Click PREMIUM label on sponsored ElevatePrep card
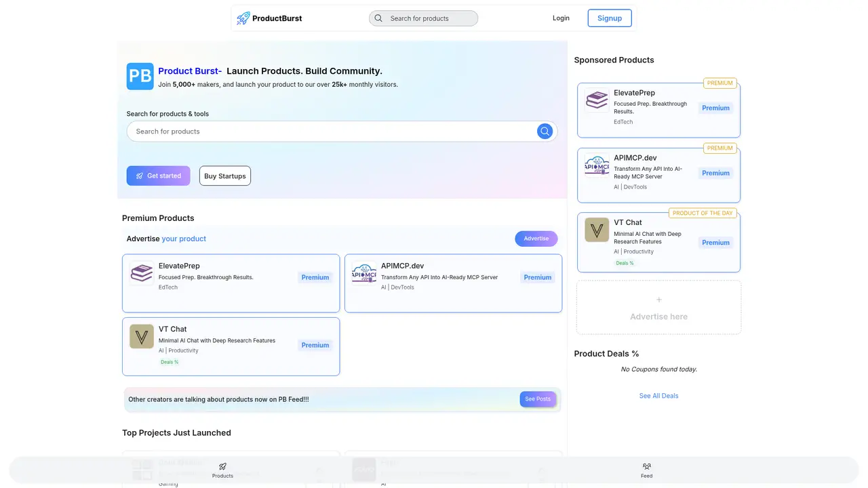Viewport: 868px width, 488px height. tap(720, 83)
